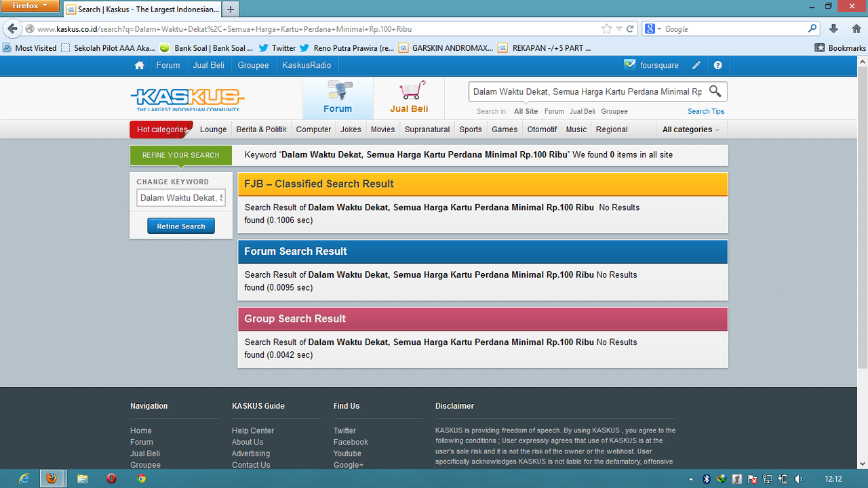868x488 pixels.
Task: Go back with the browser back arrow
Action: [x=12, y=29]
